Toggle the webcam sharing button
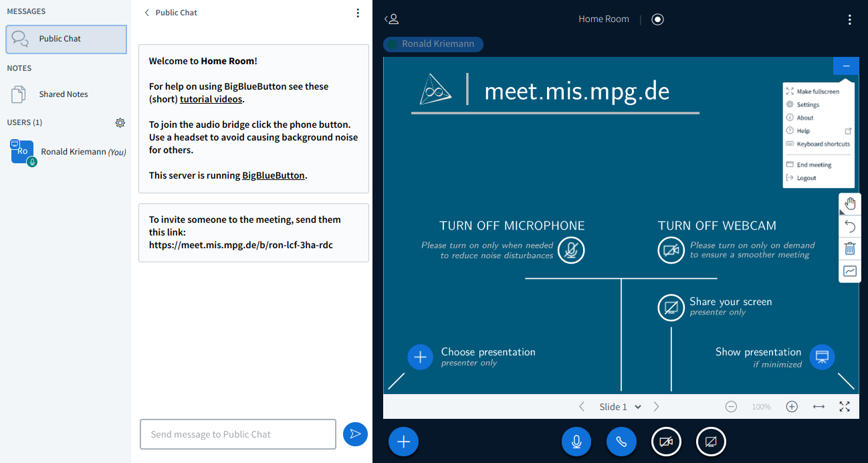This screenshot has width=868, height=463. coord(666,442)
